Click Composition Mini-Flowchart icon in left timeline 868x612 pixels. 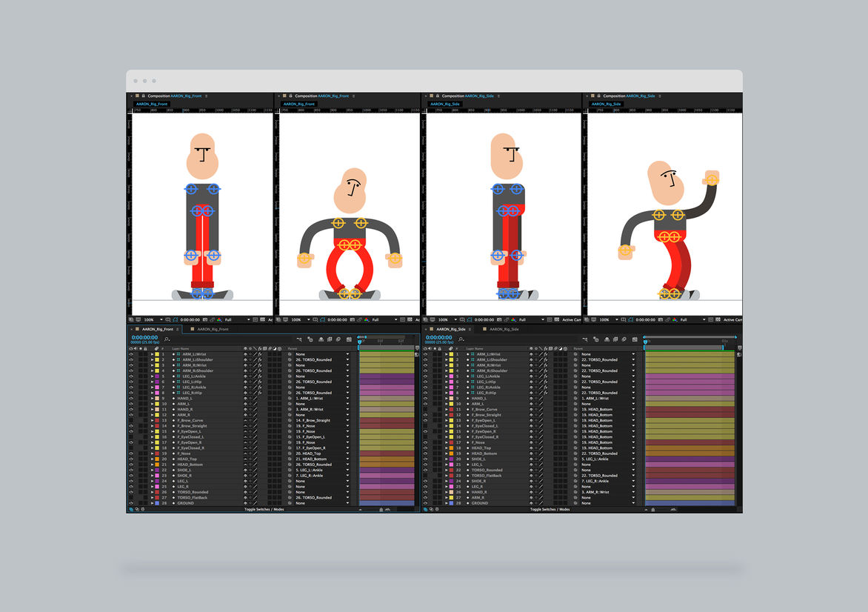298,339
